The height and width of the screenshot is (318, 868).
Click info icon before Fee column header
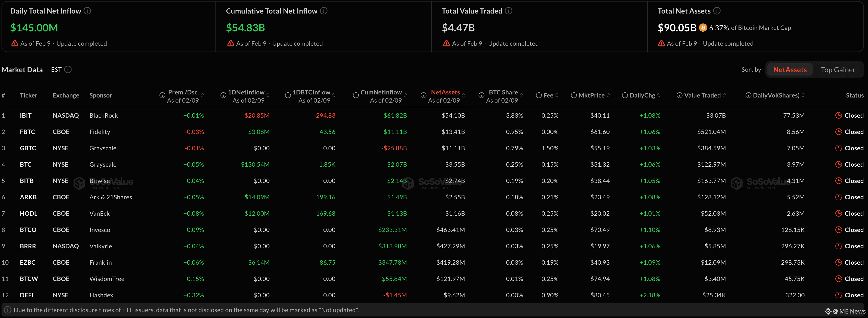538,95
